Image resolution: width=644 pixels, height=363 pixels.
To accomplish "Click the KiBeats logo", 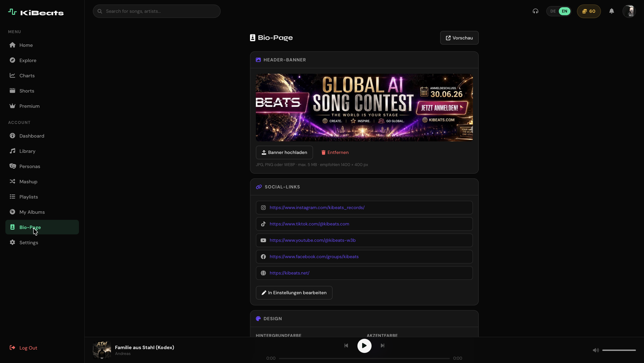I will point(36,12).
